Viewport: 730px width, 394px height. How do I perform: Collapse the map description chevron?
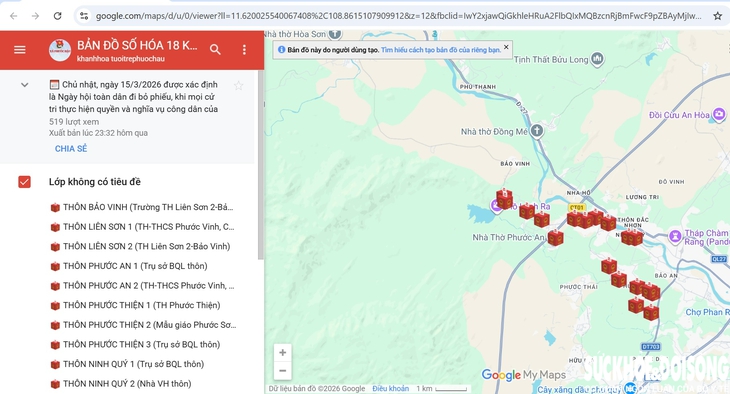25,85
